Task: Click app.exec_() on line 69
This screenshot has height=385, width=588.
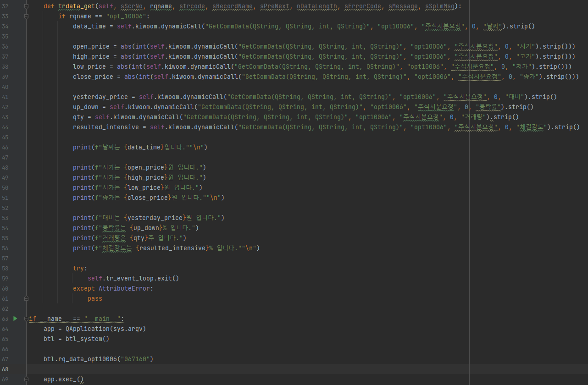Action: tap(64, 379)
